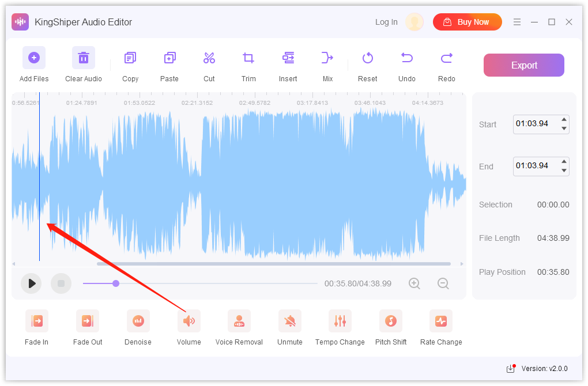The image size is (588, 386).
Task: Close the KingShiper Audio Editor window
Action: 569,22
